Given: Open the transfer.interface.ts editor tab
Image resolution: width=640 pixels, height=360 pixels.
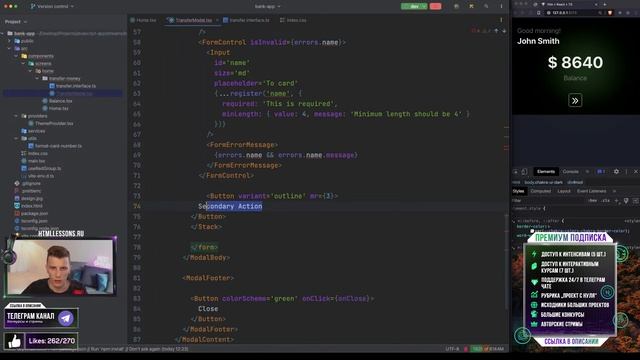Looking at the screenshot, I should [247, 20].
